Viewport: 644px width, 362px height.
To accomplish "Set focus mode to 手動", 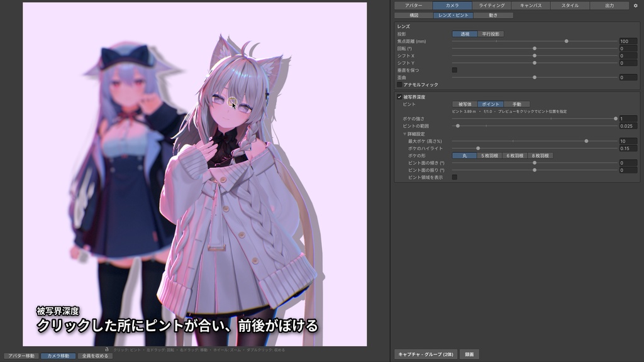I will coord(517,104).
